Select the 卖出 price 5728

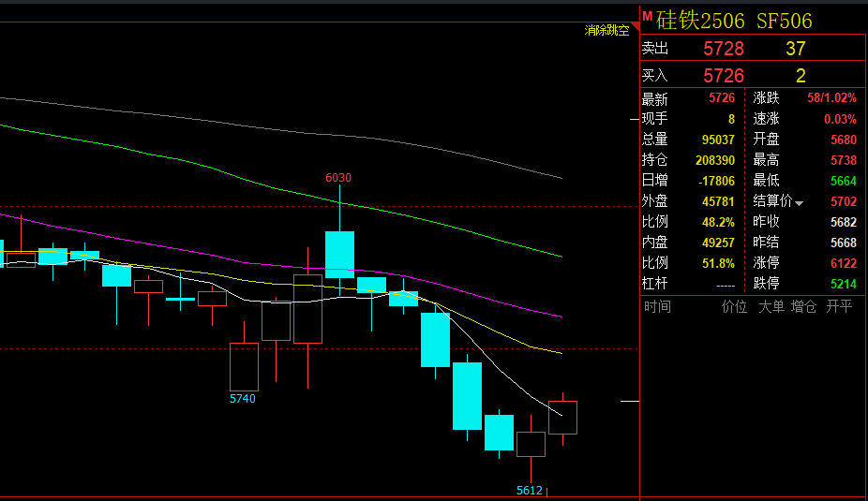pos(723,49)
